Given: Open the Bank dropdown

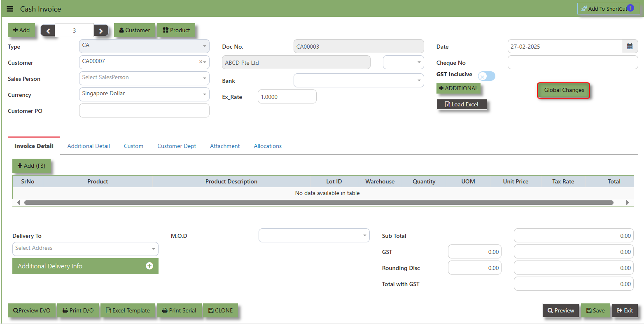Looking at the screenshot, I should [x=359, y=80].
